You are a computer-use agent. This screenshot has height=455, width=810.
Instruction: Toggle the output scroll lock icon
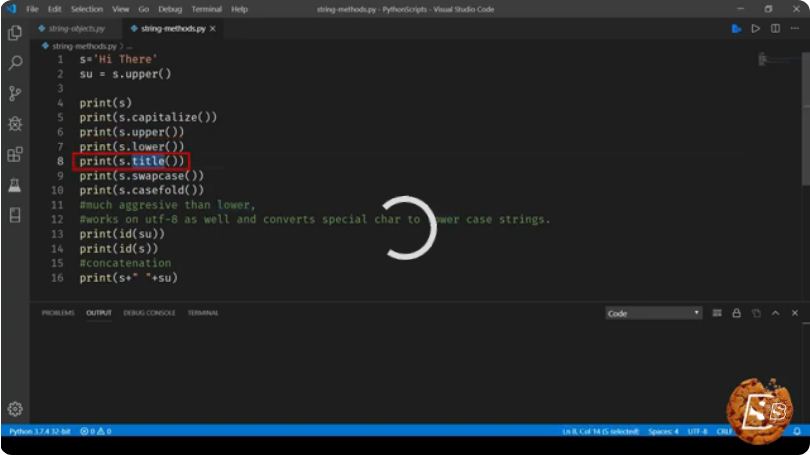tap(736, 313)
